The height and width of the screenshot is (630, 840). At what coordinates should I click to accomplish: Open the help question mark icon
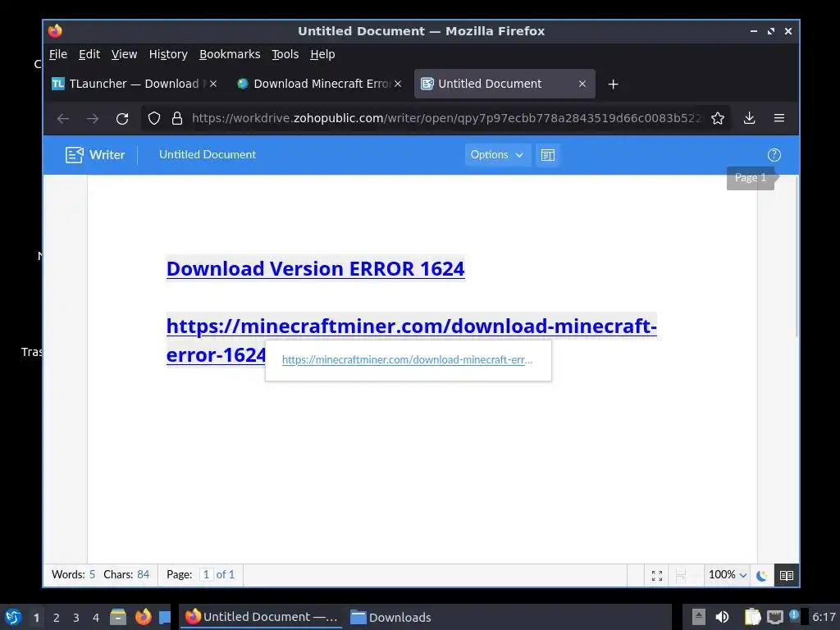pos(774,155)
